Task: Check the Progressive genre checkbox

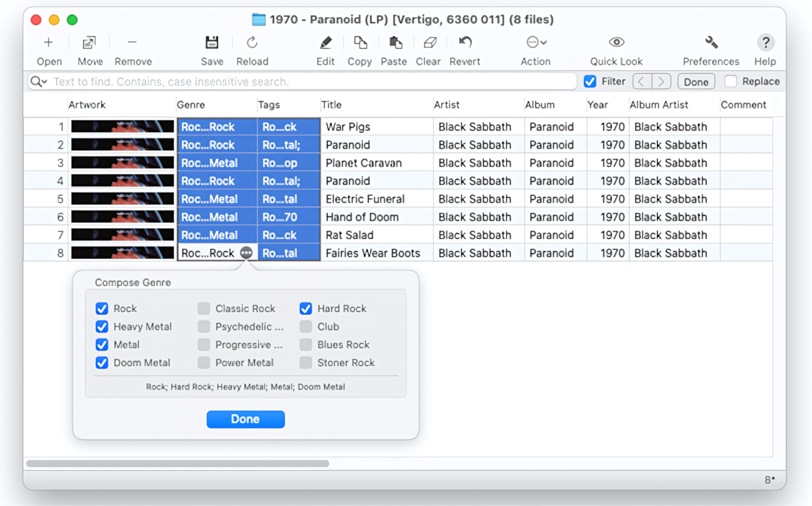Action: point(204,344)
